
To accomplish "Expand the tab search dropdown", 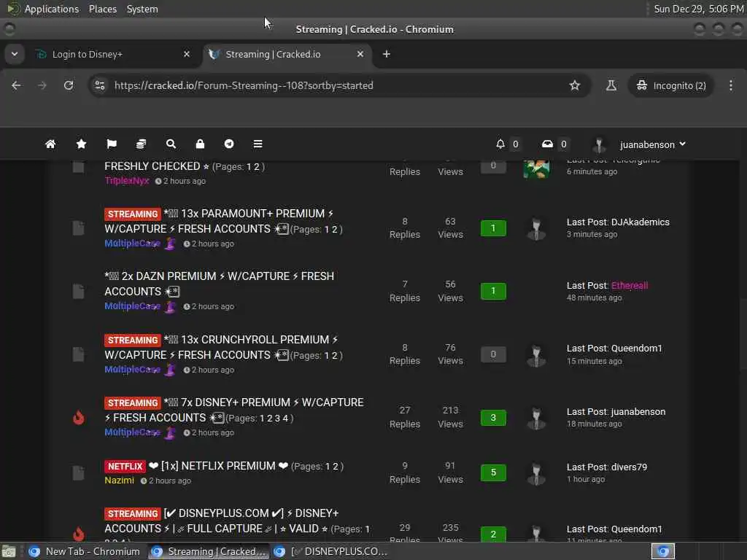I will pyautogui.click(x=15, y=54).
